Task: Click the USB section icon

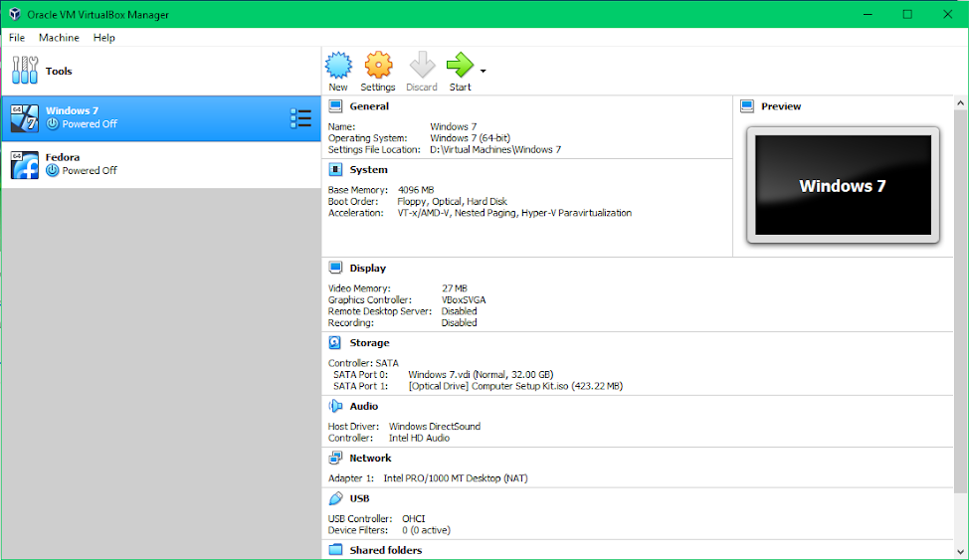Action: (x=335, y=498)
